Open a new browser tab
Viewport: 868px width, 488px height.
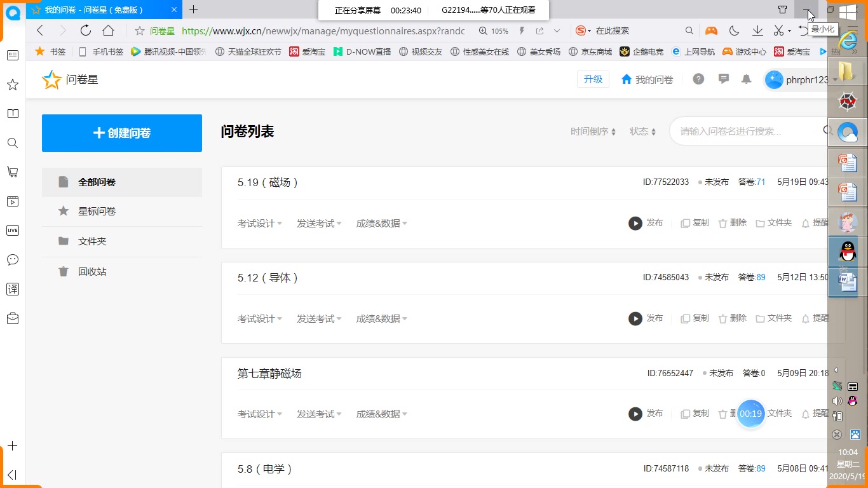[194, 10]
